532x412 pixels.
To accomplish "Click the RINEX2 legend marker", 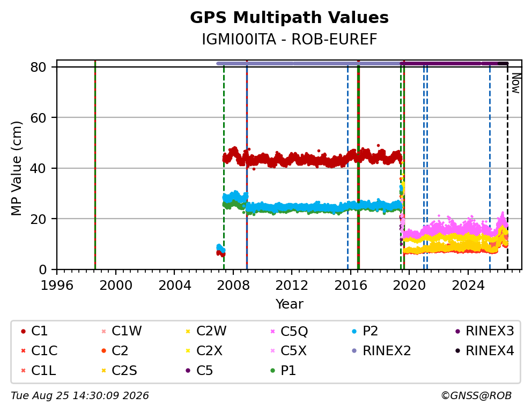I will coord(354,351).
